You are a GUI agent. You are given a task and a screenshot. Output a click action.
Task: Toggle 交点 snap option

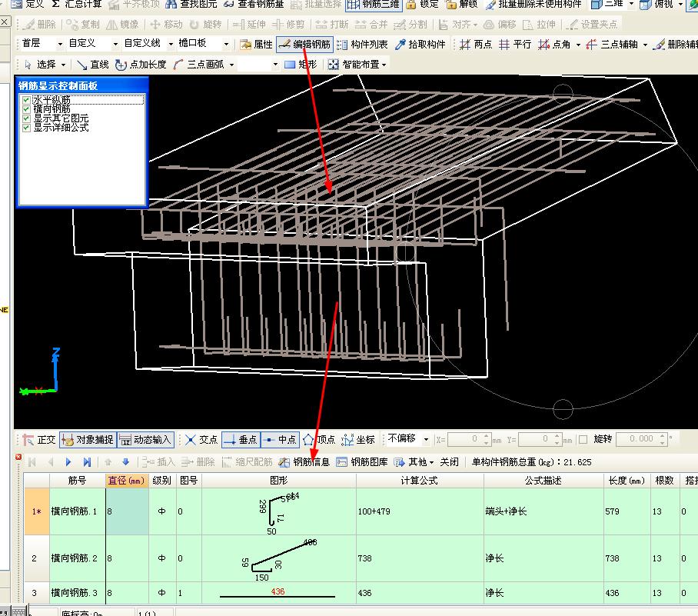coord(201,440)
